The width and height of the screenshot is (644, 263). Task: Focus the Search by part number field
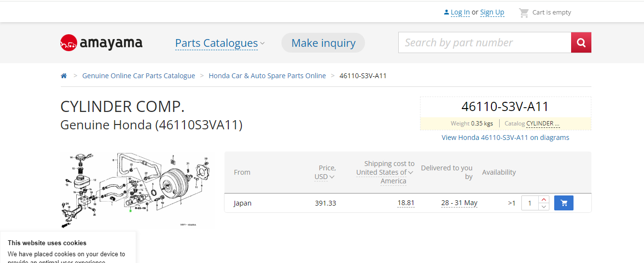coord(484,42)
